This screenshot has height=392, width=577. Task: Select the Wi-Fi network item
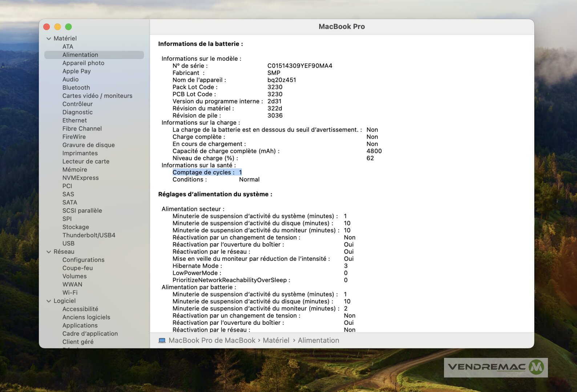(x=70, y=293)
